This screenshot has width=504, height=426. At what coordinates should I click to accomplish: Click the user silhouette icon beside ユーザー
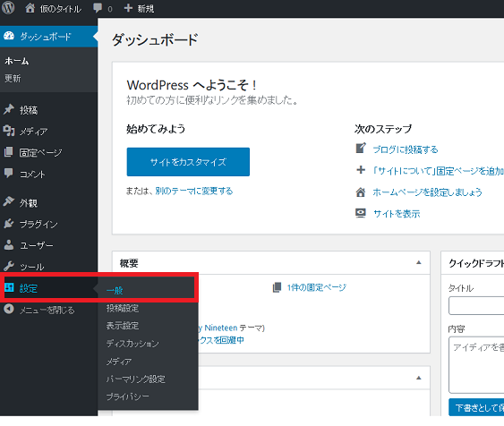tap(9, 245)
